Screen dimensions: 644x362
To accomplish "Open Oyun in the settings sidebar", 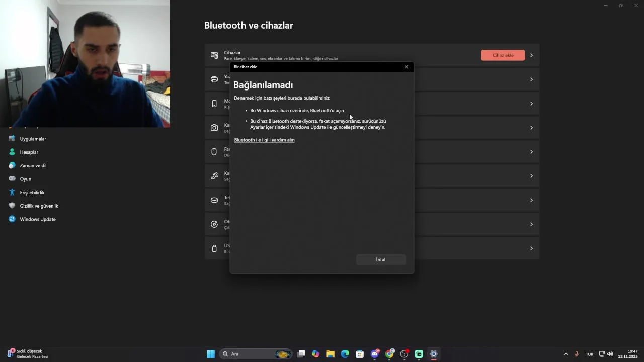I will [25, 179].
